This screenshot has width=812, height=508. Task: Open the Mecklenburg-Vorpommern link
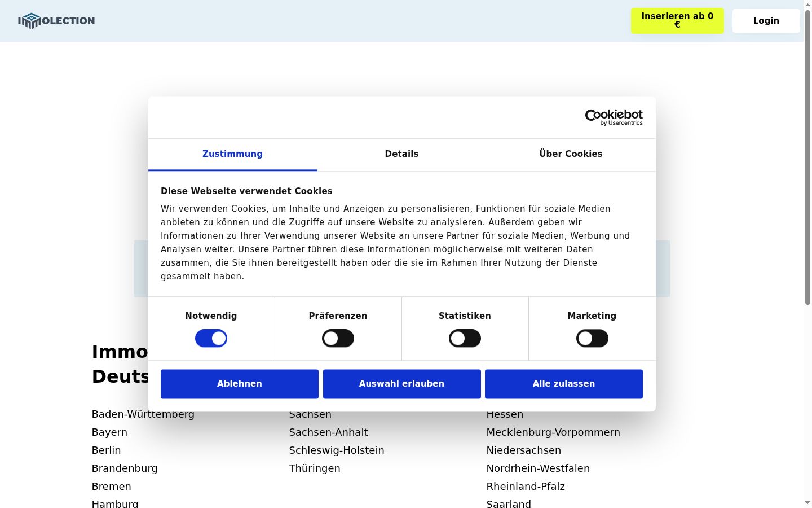tap(553, 432)
